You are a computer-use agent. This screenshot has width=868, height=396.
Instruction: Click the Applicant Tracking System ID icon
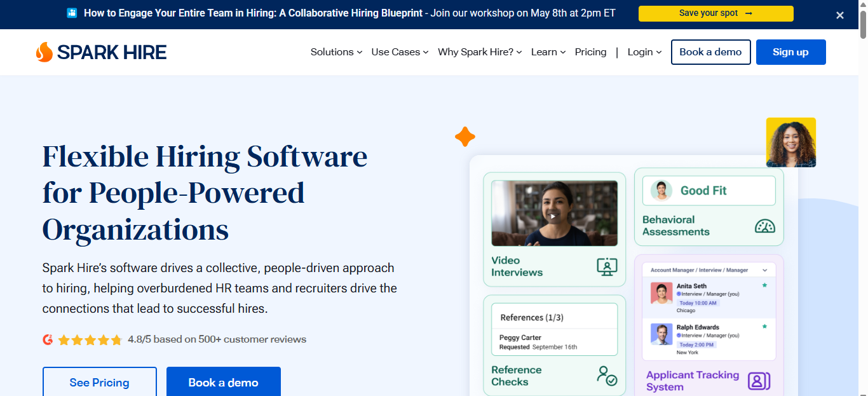[759, 381]
